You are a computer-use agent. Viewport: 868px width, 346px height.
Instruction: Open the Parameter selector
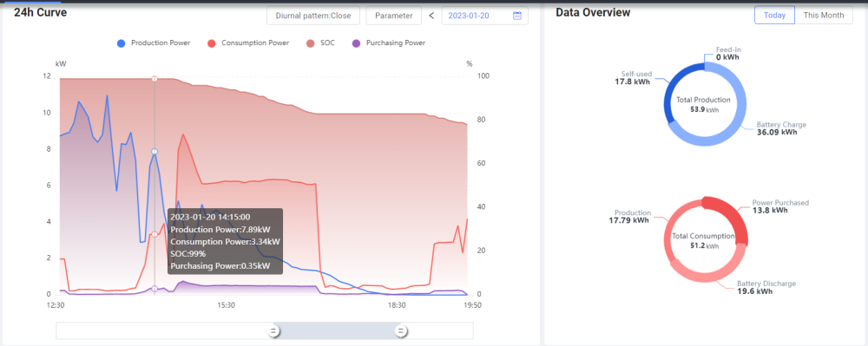(393, 16)
